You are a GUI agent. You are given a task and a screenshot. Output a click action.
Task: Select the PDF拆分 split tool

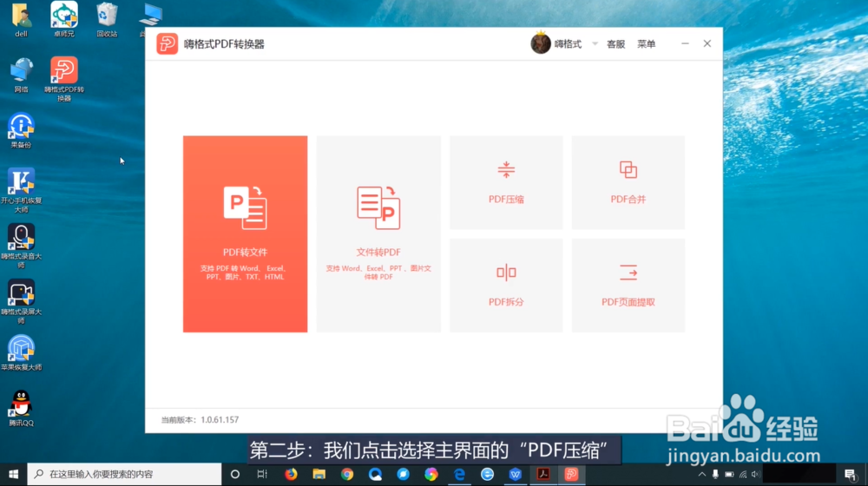[x=506, y=285]
